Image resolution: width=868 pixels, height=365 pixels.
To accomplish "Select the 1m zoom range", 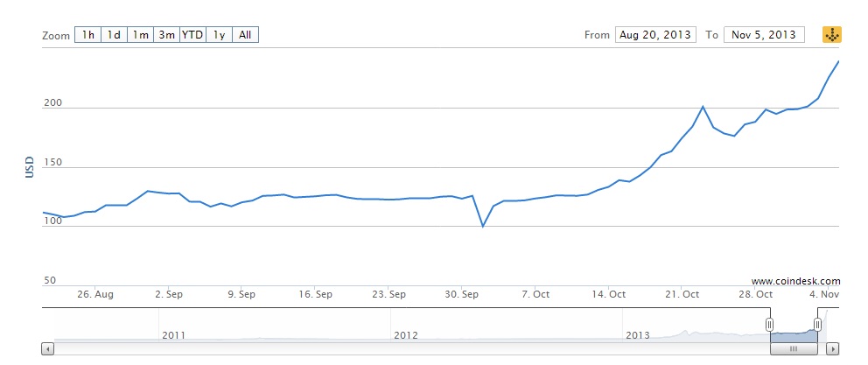I will pyautogui.click(x=140, y=35).
